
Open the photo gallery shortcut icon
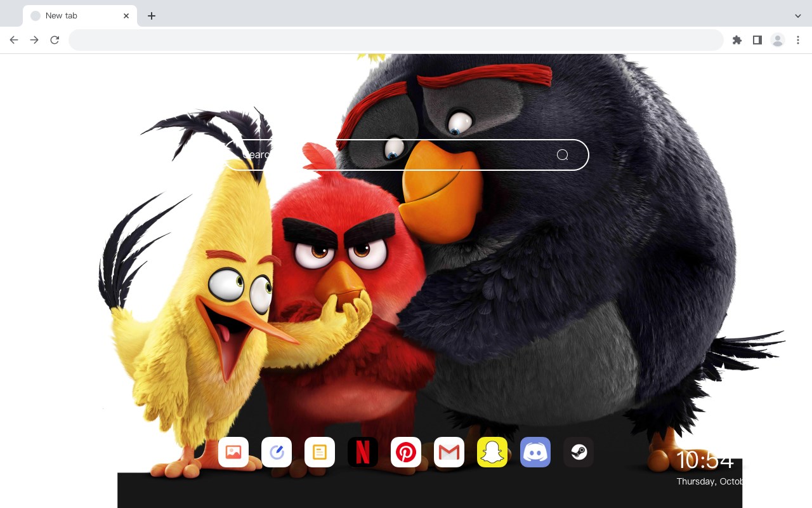click(233, 452)
